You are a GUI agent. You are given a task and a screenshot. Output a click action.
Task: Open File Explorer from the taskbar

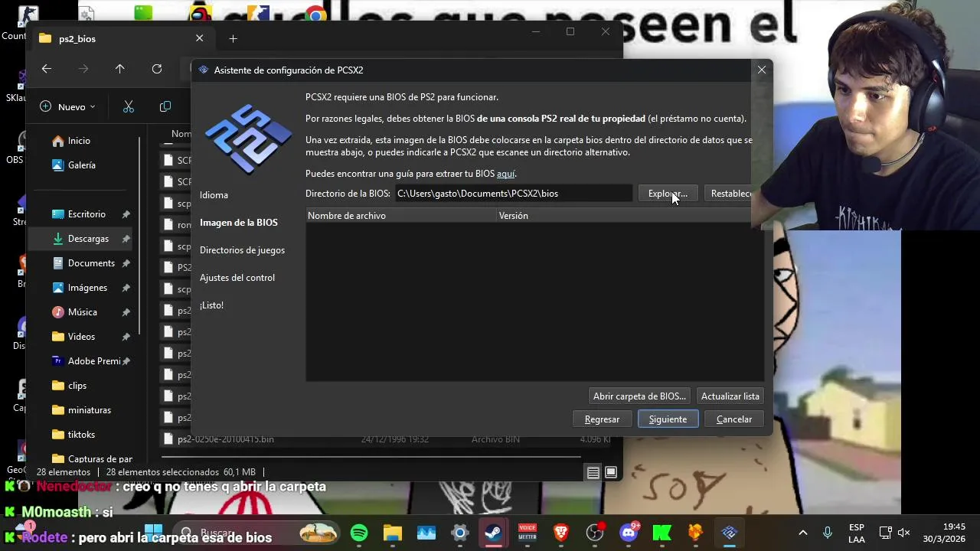[x=393, y=533]
